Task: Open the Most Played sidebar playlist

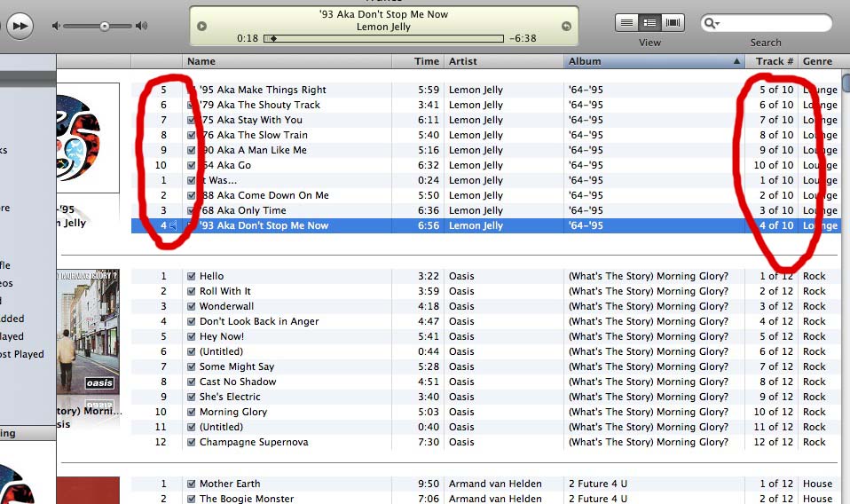Action: pos(23,354)
